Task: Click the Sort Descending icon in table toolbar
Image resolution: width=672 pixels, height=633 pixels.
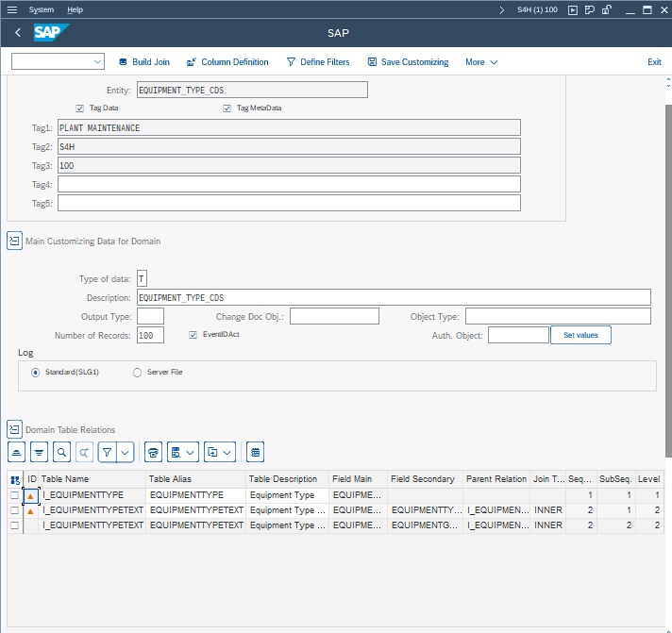Action: point(39,453)
